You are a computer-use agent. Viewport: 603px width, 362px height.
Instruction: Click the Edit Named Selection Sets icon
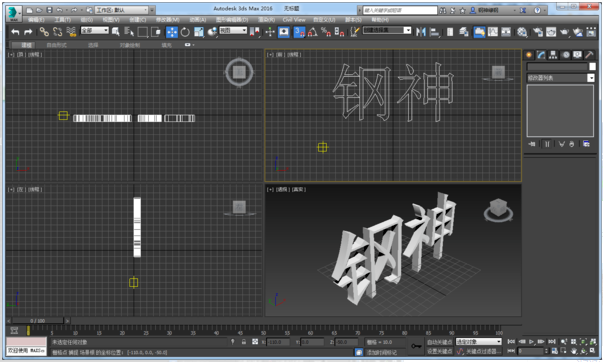tap(355, 32)
